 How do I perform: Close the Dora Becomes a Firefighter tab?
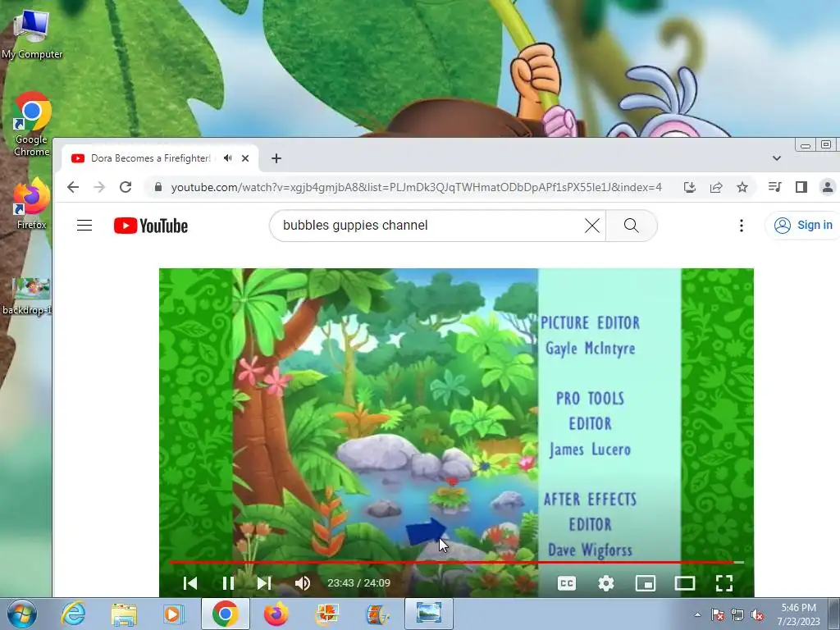tap(245, 158)
